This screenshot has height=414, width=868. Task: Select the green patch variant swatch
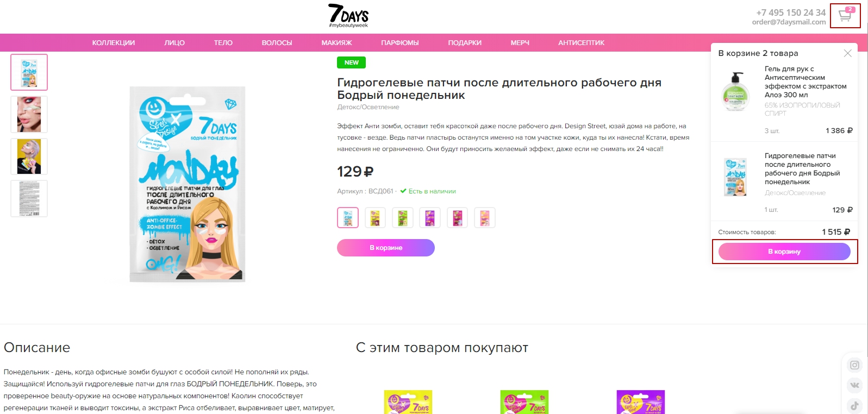click(403, 217)
